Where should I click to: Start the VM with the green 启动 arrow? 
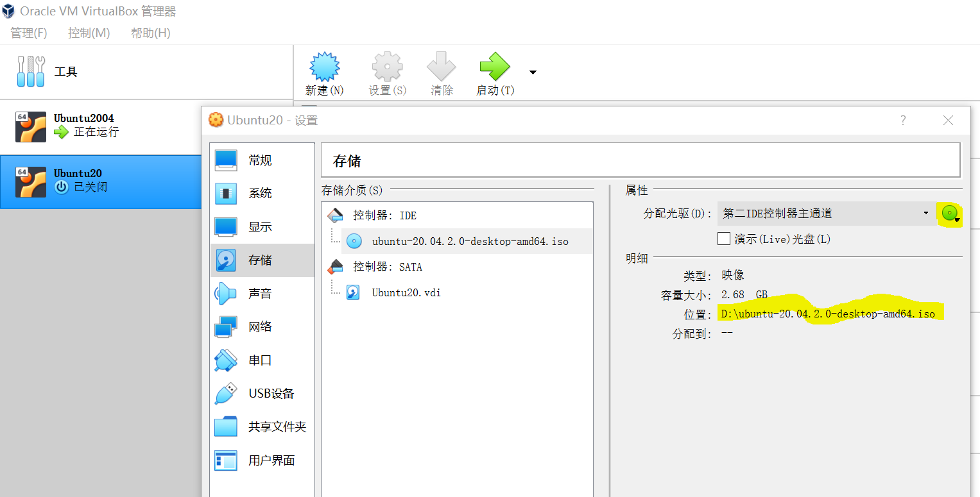coord(494,67)
